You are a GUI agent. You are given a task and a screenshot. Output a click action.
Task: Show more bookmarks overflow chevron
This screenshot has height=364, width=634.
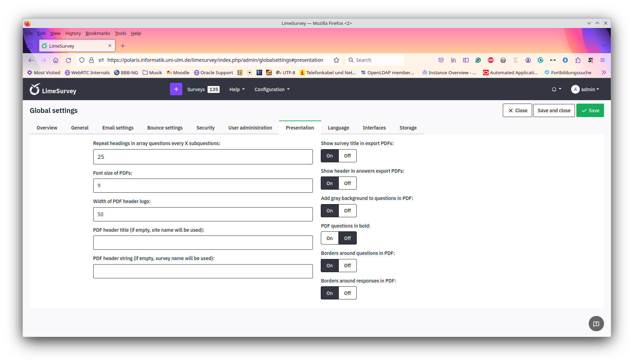(604, 73)
